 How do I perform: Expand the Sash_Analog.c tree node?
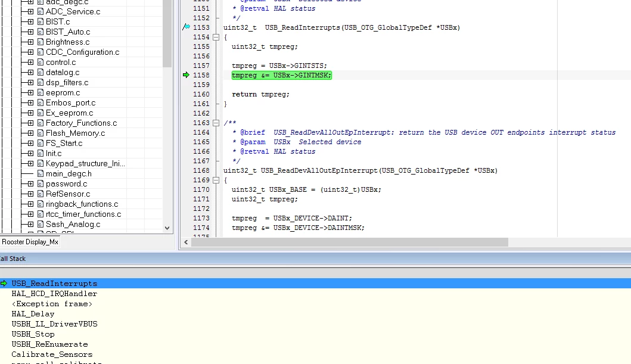[30, 225]
